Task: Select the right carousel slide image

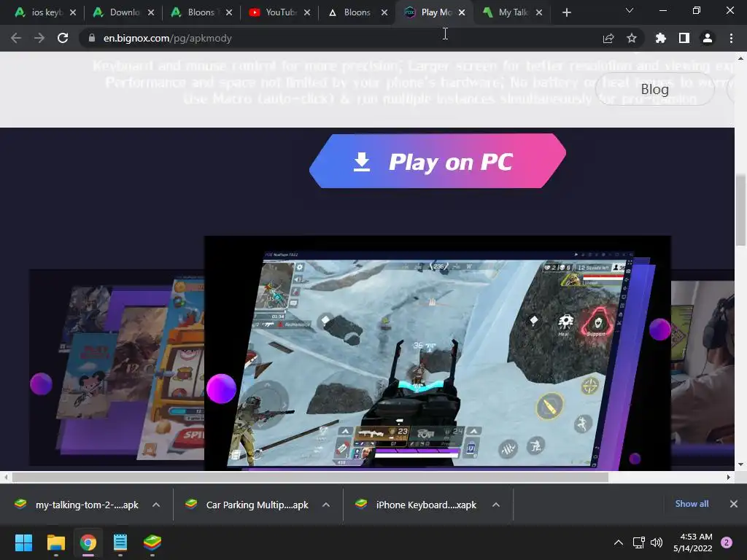Action: pos(703,367)
